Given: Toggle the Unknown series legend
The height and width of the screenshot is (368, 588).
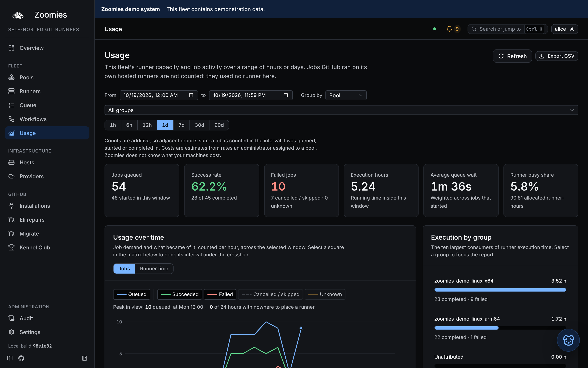Looking at the screenshot, I should 325,294.
